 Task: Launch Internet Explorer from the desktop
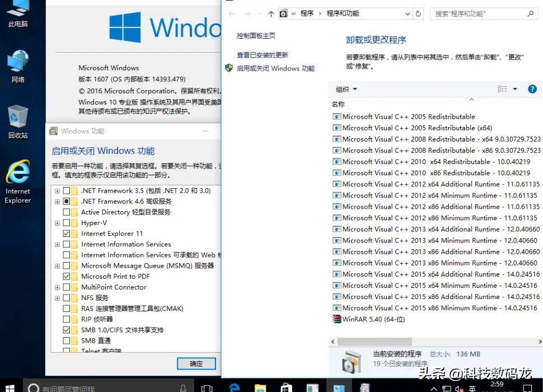click(18, 181)
